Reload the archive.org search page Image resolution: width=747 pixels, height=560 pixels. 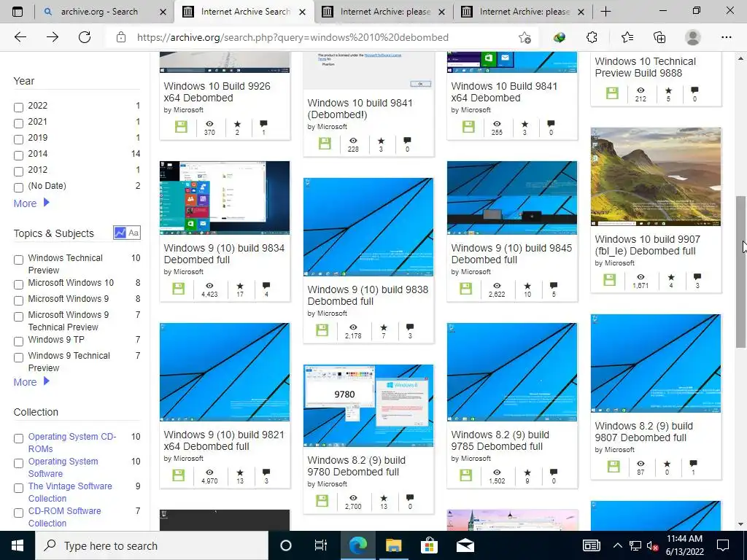click(85, 37)
